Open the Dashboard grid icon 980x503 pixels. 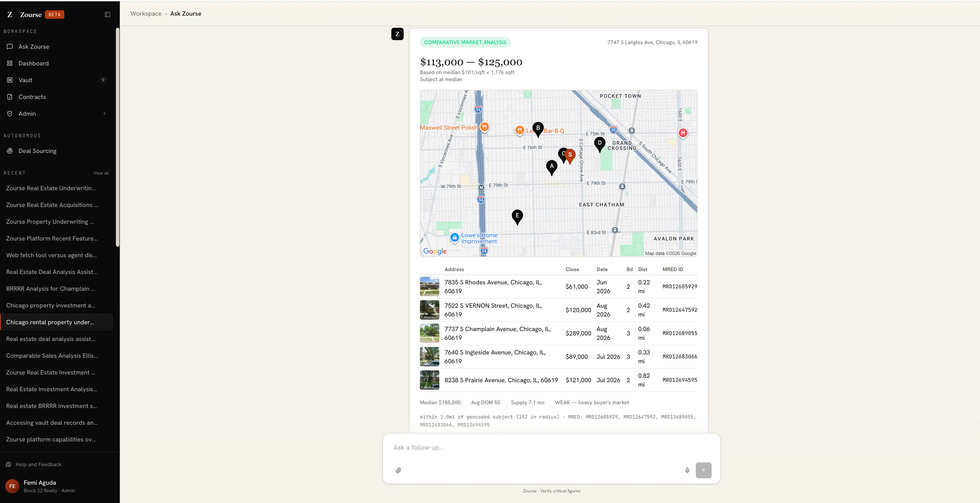coord(10,63)
